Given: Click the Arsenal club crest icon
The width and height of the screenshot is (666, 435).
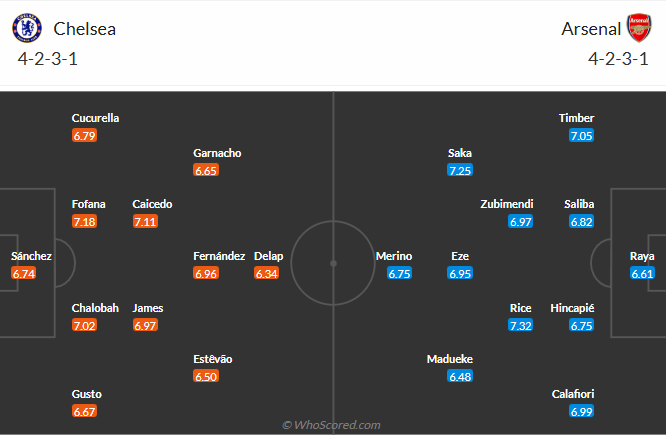Looking at the screenshot, I should tap(637, 27).
